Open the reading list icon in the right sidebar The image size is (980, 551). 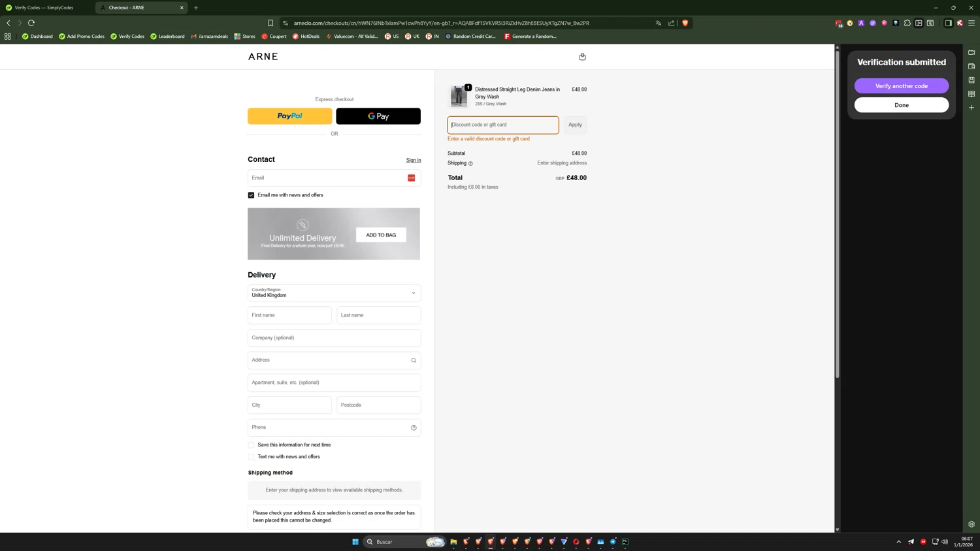[972, 94]
